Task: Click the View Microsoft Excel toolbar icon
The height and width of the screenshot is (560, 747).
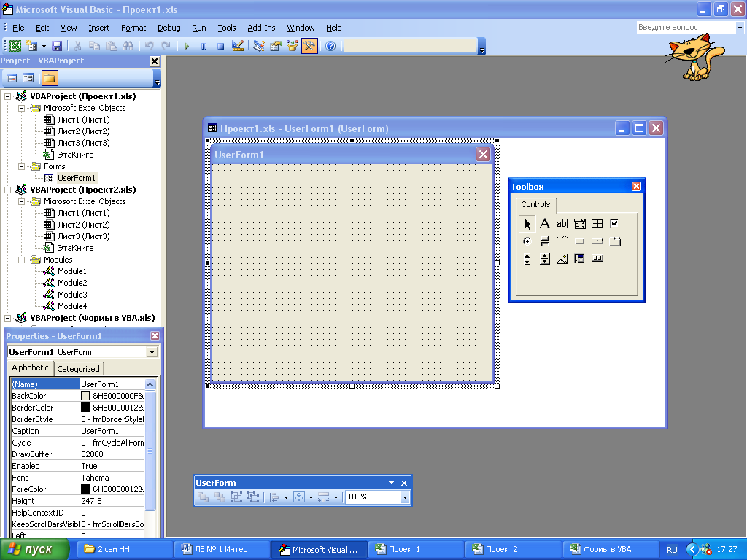Action: click(x=15, y=46)
